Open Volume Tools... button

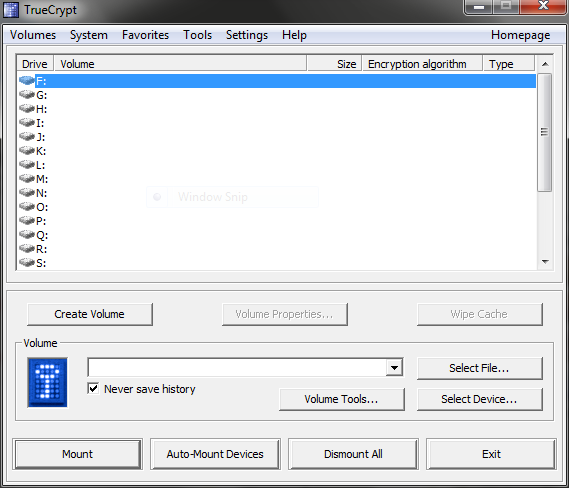click(341, 399)
